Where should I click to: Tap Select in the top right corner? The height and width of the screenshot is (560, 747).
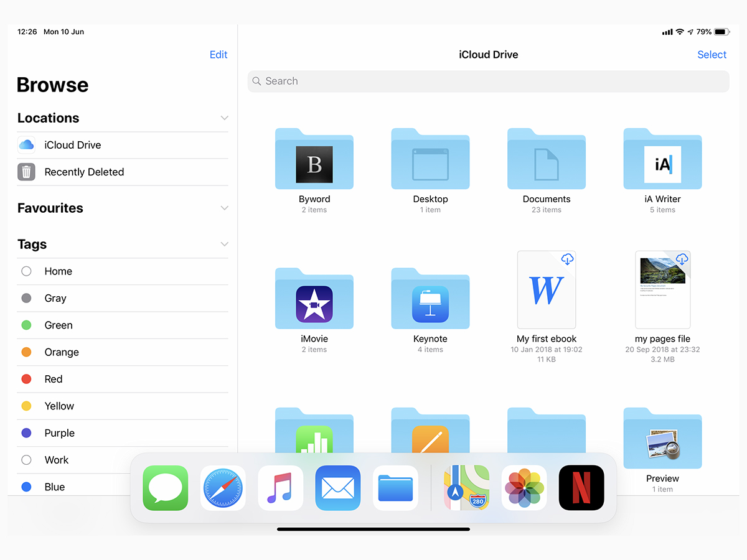(x=712, y=55)
